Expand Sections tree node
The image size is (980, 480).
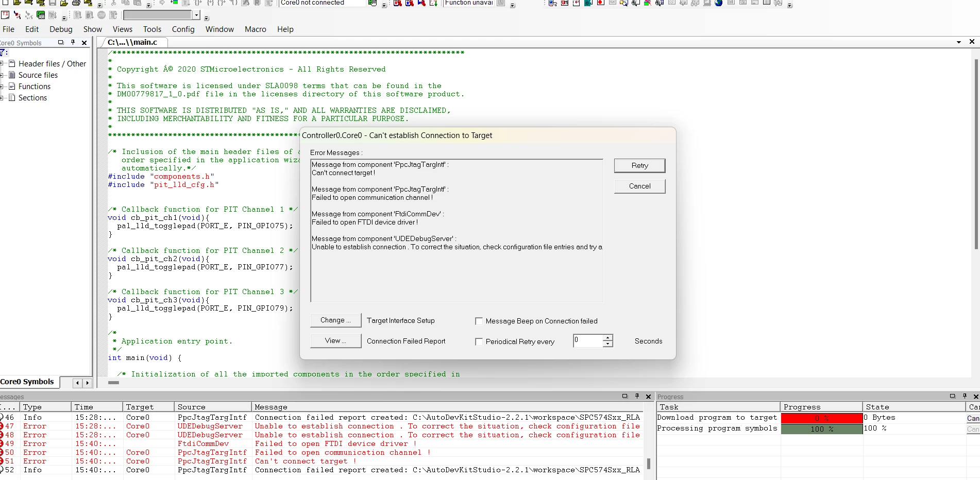click(2, 98)
